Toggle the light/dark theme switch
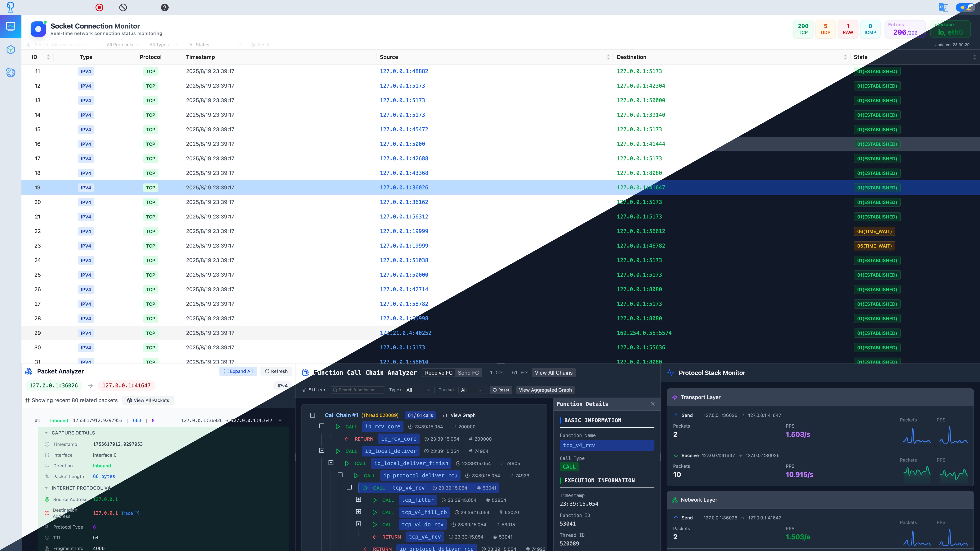 [965, 7]
